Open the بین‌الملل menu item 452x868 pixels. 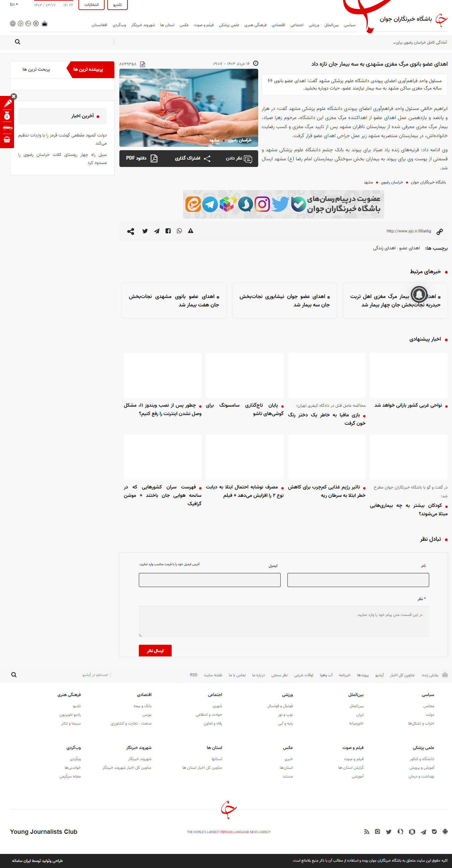(331, 25)
